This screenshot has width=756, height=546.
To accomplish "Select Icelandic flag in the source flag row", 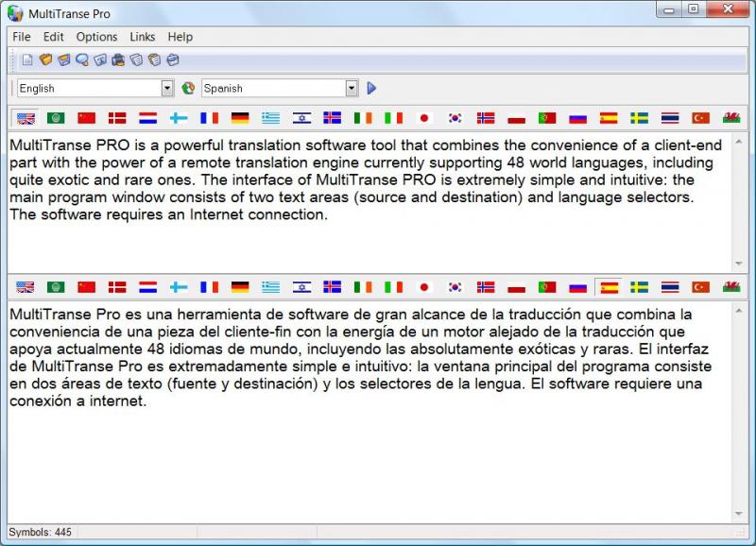I will coord(333,118).
